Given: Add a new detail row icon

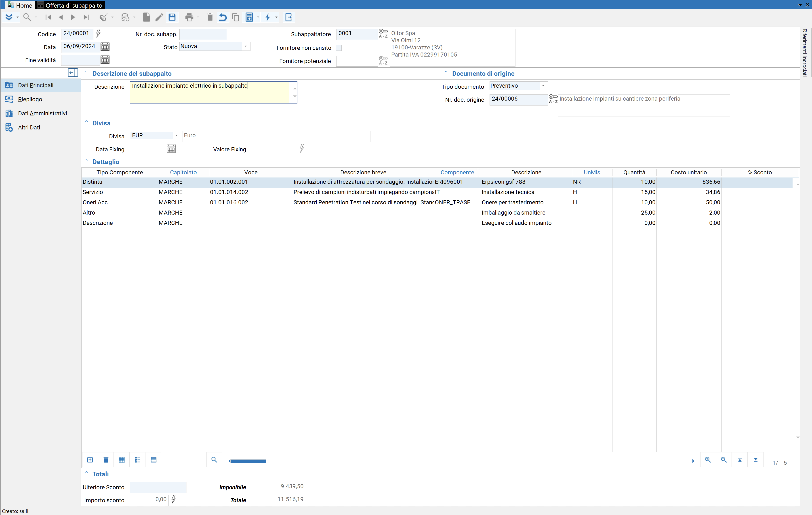Looking at the screenshot, I should [x=90, y=460].
